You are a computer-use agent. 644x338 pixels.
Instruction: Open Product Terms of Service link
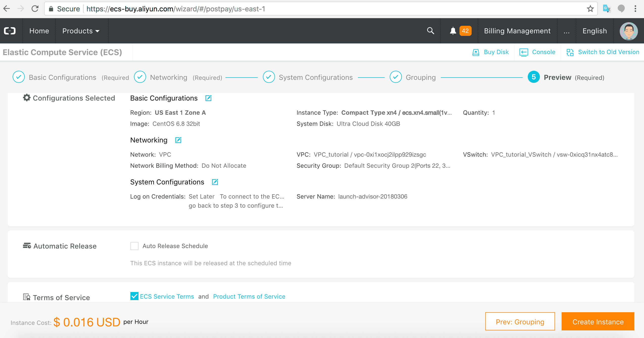(x=249, y=296)
